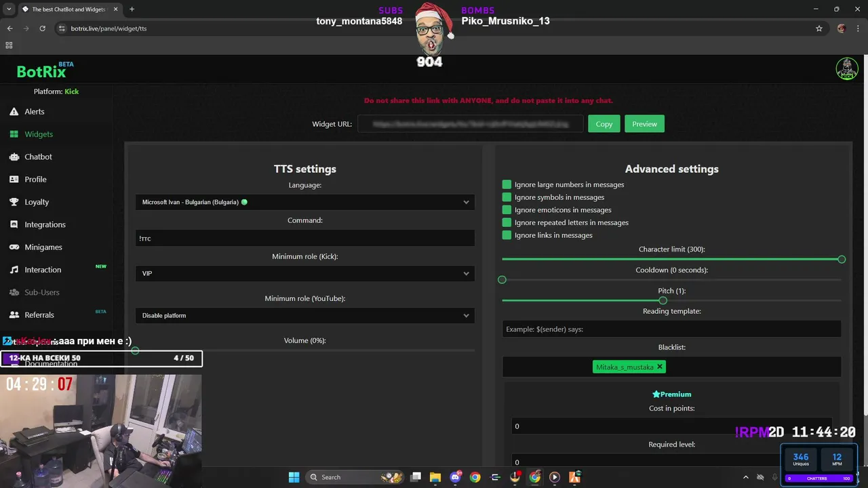868x488 pixels.
Task: Click the Pitch slider handle
Action: point(663,300)
